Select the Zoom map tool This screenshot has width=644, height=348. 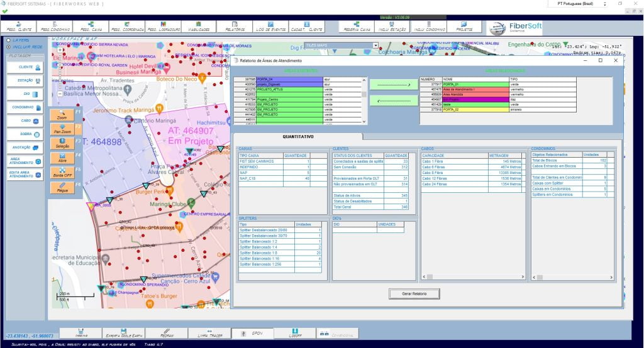62,114
